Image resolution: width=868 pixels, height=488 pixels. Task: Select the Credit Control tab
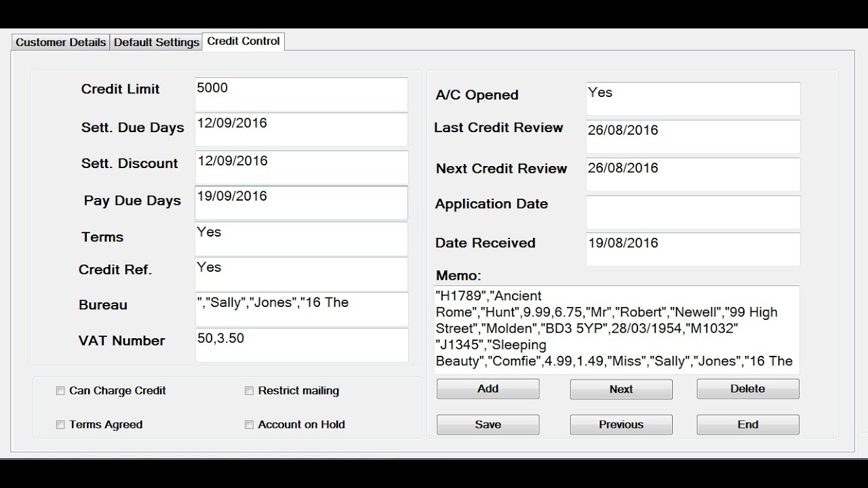(243, 41)
